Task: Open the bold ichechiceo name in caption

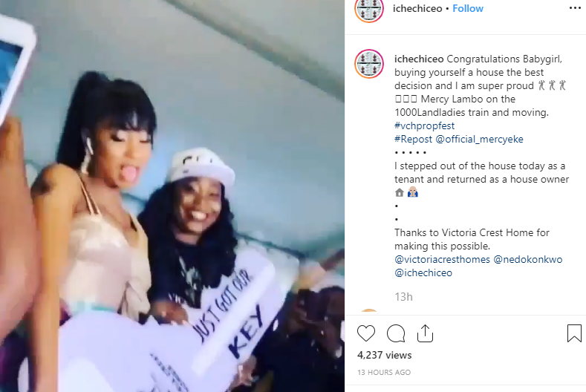Action: (x=419, y=59)
